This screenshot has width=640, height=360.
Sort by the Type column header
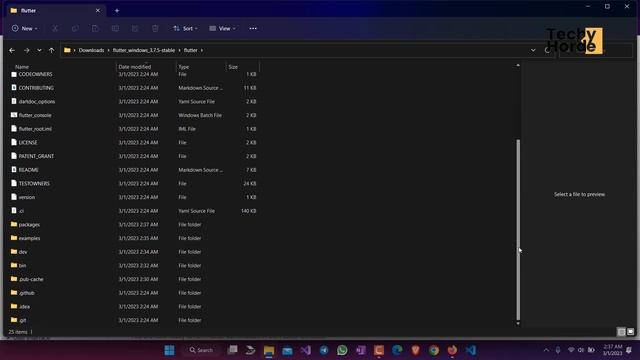(x=184, y=67)
